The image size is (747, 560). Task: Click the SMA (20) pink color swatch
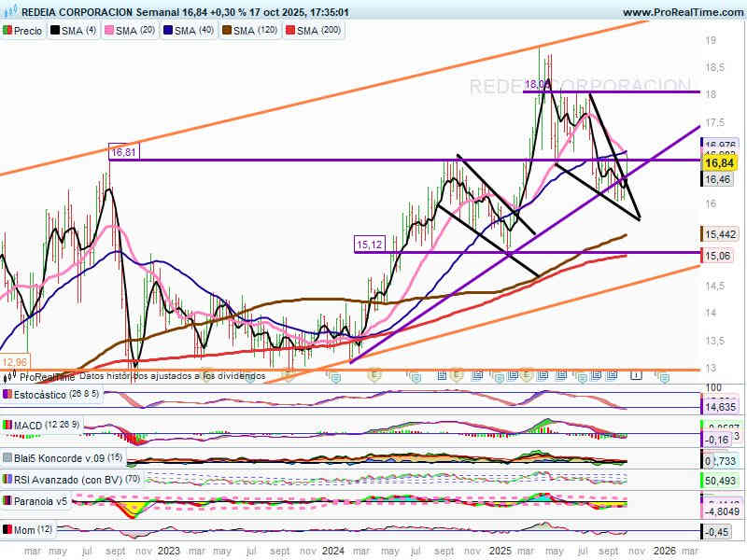[x=109, y=31]
